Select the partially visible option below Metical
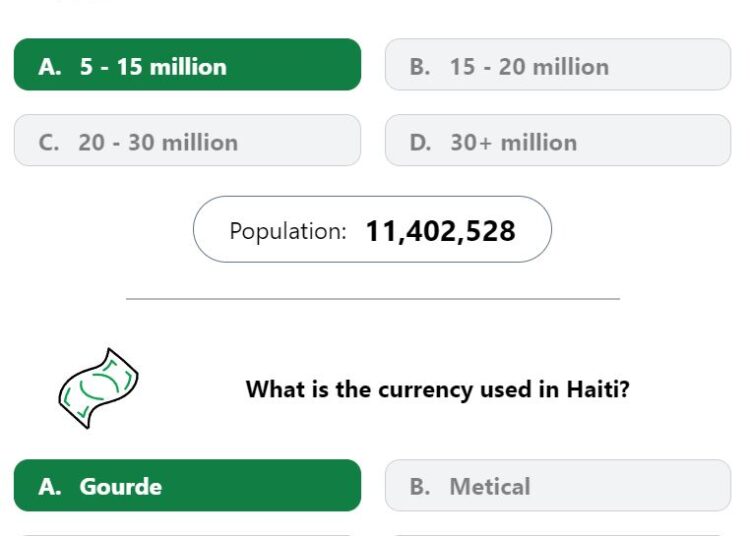The image size is (750, 536). click(x=558, y=535)
